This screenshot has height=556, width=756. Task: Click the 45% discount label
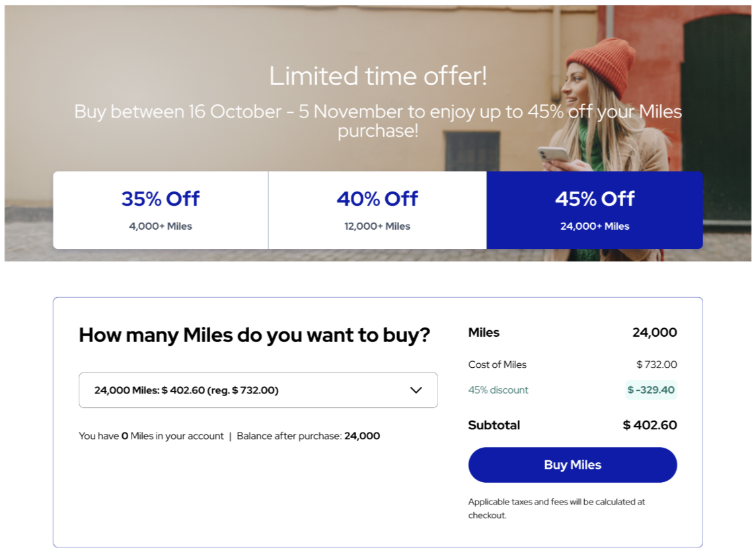pos(498,390)
